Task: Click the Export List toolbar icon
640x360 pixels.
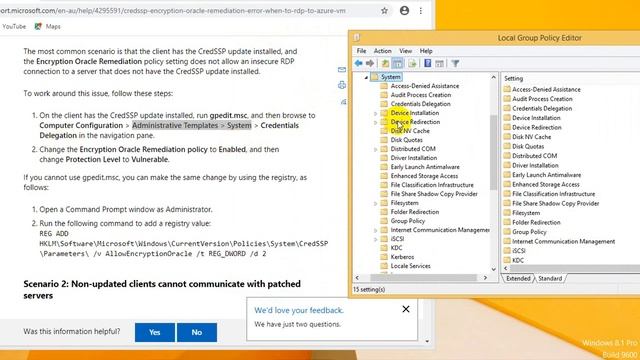Action: pyautogui.click(x=412, y=63)
